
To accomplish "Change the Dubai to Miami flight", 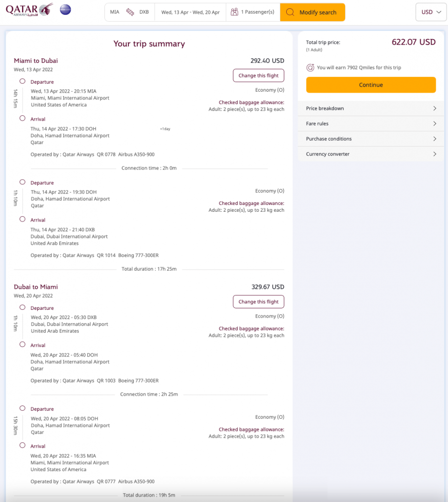I will [258, 301].
